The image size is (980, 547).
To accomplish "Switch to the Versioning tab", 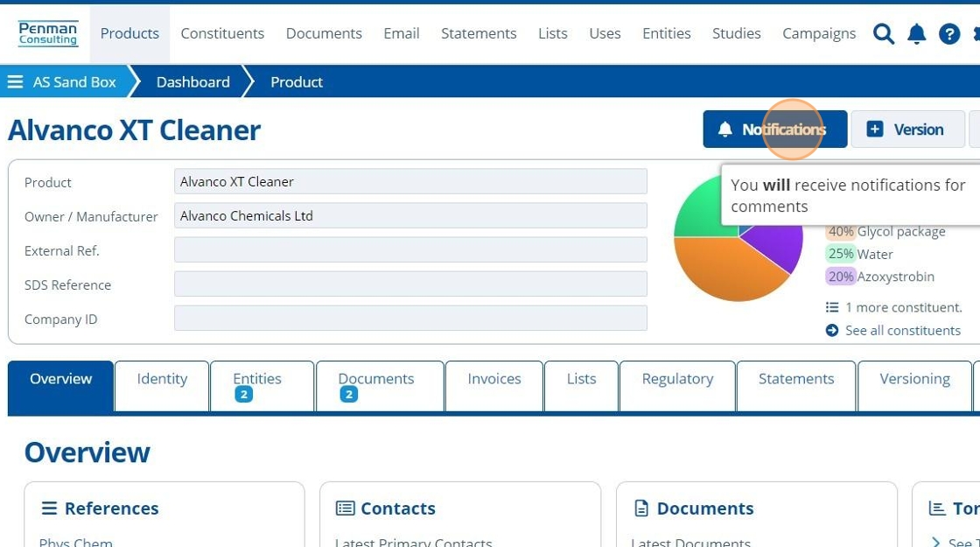I will [914, 386].
